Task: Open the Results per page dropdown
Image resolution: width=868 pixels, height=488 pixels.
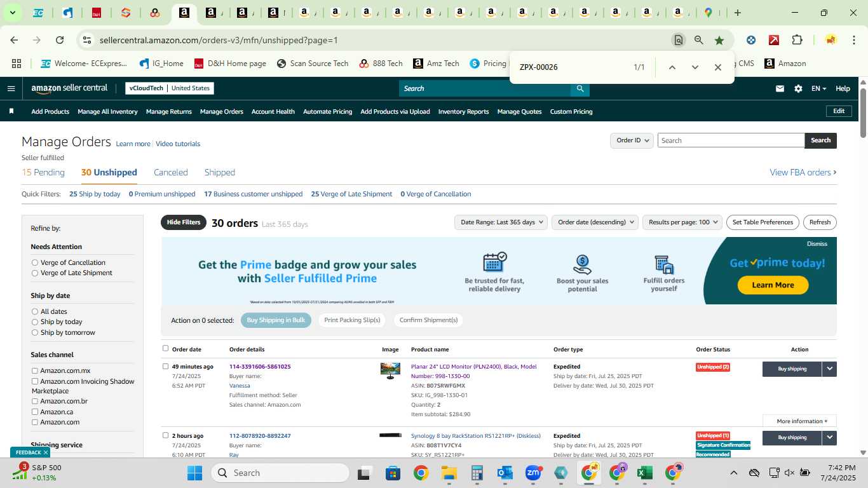Action: pos(682,222)
